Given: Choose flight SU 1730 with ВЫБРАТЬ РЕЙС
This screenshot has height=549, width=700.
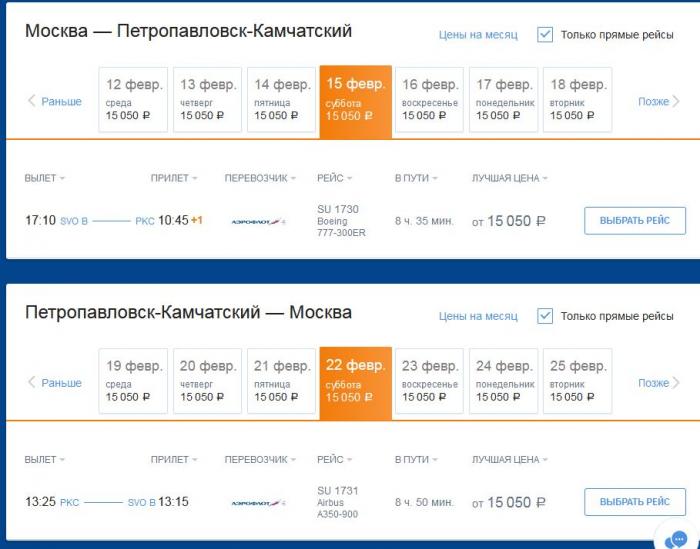Looking at the screenshot, I should (635, 220).
